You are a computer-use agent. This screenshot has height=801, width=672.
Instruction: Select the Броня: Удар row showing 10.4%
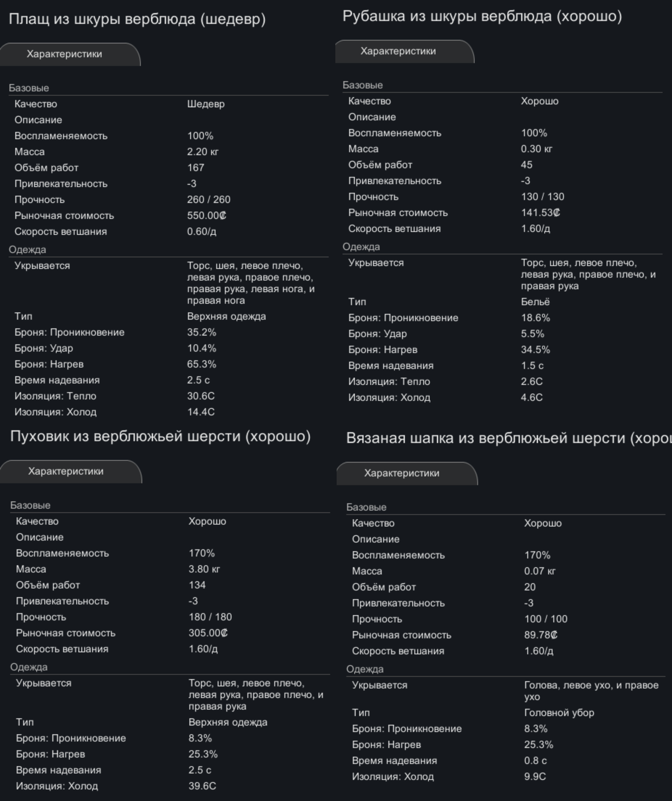[x=168, y=349]
